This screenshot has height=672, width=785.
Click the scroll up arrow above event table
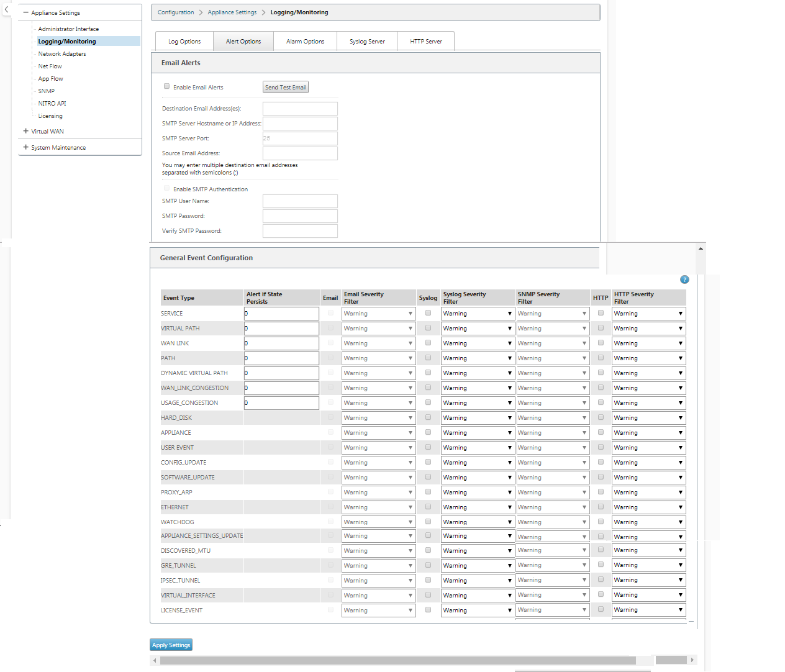[x=701, y=248]
